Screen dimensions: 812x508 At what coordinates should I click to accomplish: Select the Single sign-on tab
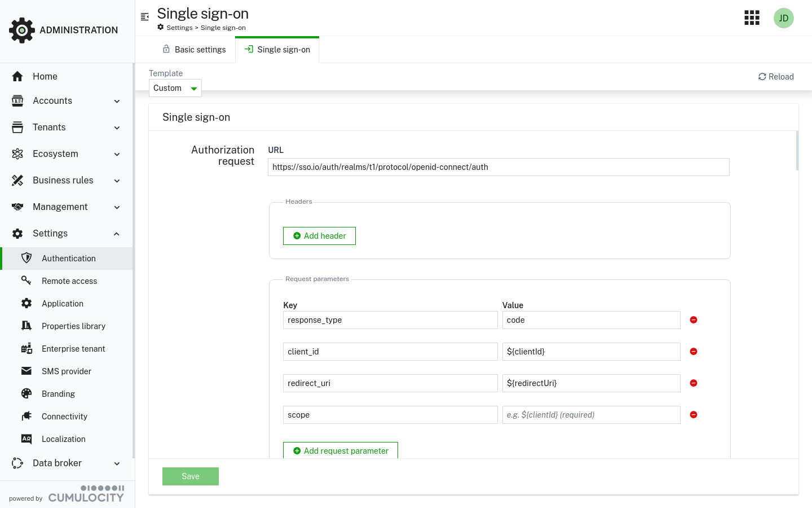pyautogui.click(x=277, y=49)
